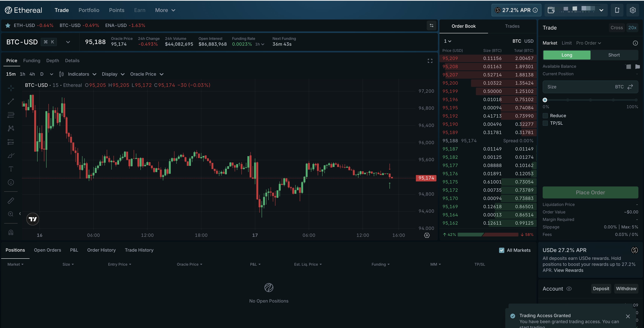Image resolution: width=644 pixels, height=328 pixels.
Task: Click the chart fullscreen icon
Action: coord(430,61)
